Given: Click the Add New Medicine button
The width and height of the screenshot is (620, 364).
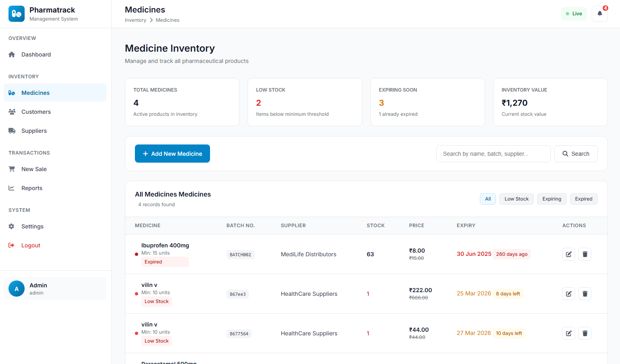Looking at the screenshot, I should 172,154.
